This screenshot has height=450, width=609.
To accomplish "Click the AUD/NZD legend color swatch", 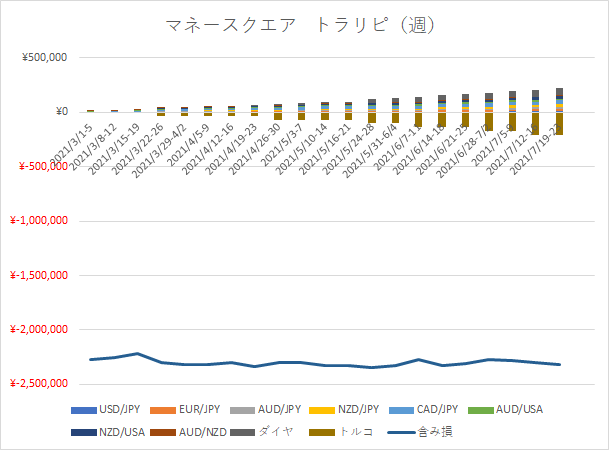I will 163,433.
